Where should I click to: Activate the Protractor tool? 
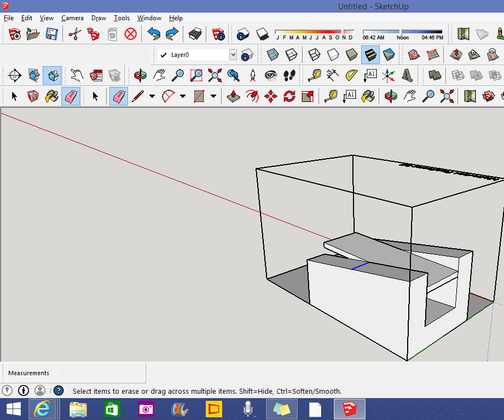tap(351, 75)
